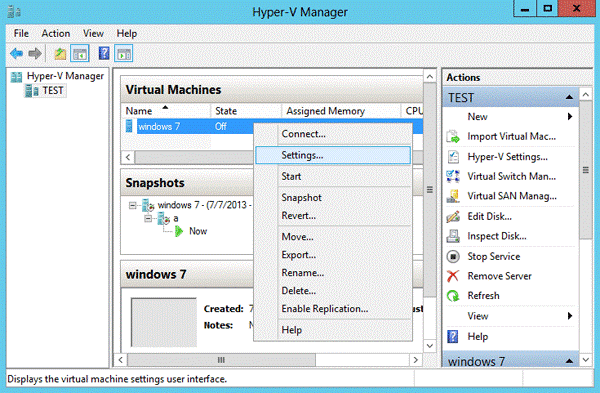Click the Virtual SAN Manager icon
Screen dimensions: 600x393
(x=453, y=196)
